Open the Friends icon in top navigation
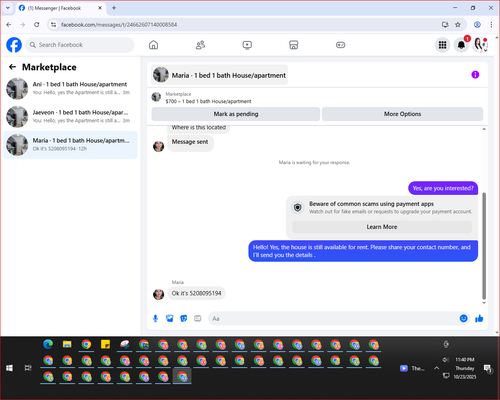The height and width of the screenshot is (400, 500). tap(200, 45)
